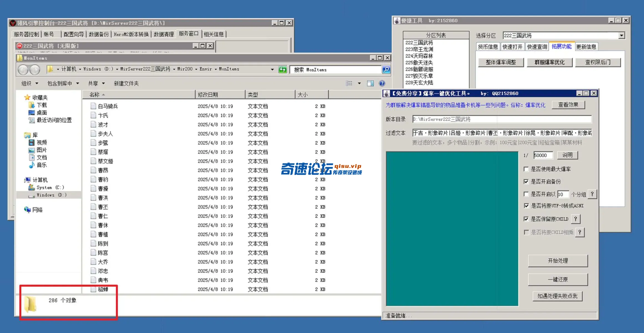Select System (C:) drive
This screenshot has width=644, height=333.
click(46, 187)
